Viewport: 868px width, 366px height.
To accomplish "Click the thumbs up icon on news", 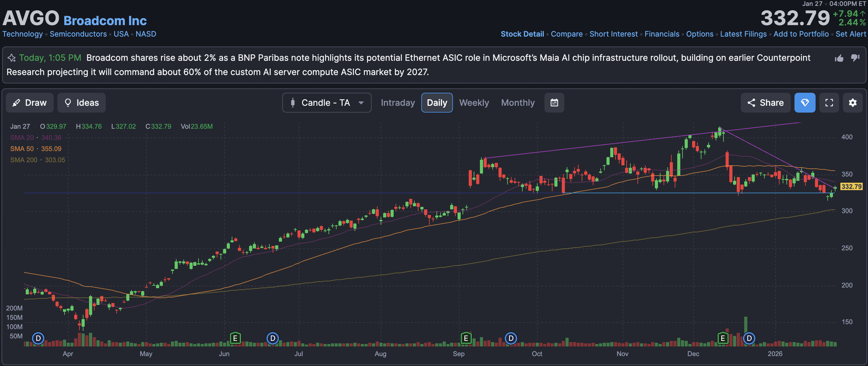I will coord(839,58).
